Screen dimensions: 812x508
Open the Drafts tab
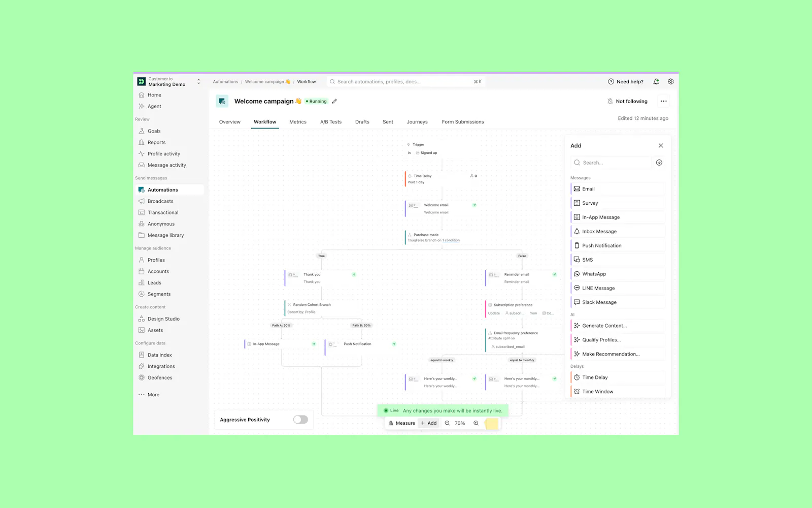click(x=362, y=122)
